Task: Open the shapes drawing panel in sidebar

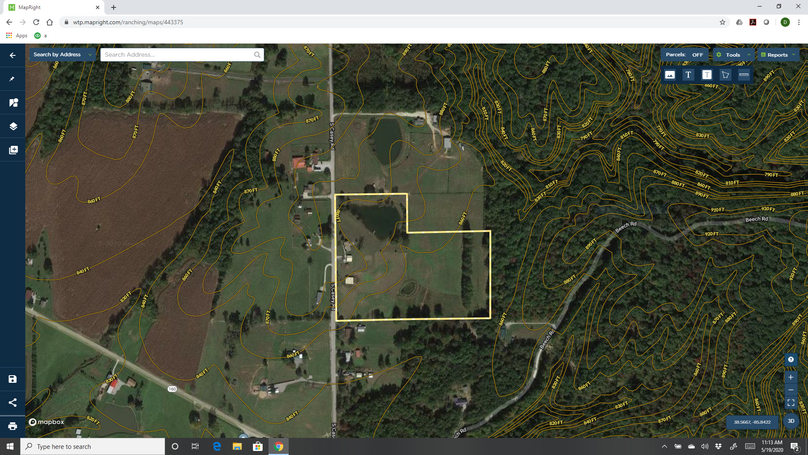Action: (13, 103)
